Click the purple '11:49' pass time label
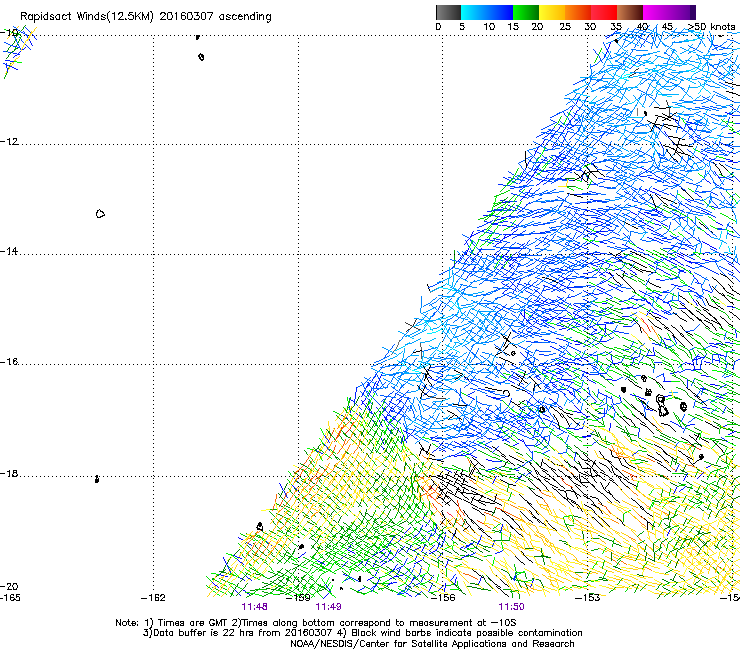This screenshot has height=650, width=740. tap(328, 607)
